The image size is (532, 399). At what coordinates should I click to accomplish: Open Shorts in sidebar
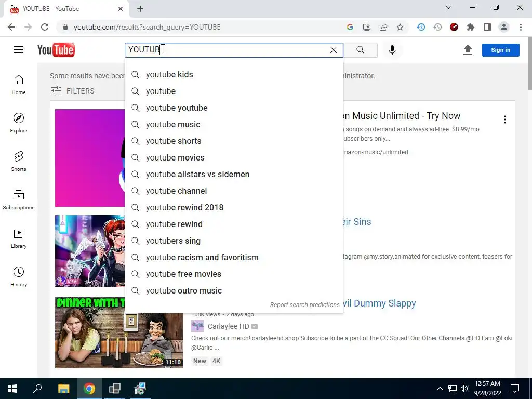pos(19,161)
